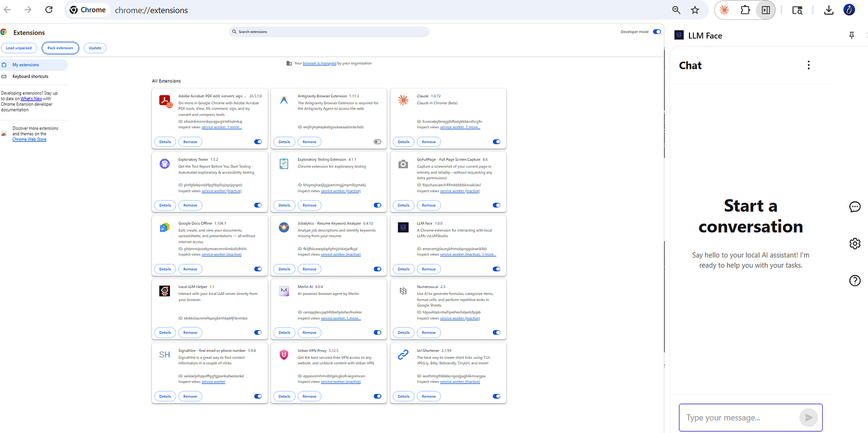Click the Antigravity Browser Extension icon
Viewport: 868px width, 433px height.
tap(284, 100)
